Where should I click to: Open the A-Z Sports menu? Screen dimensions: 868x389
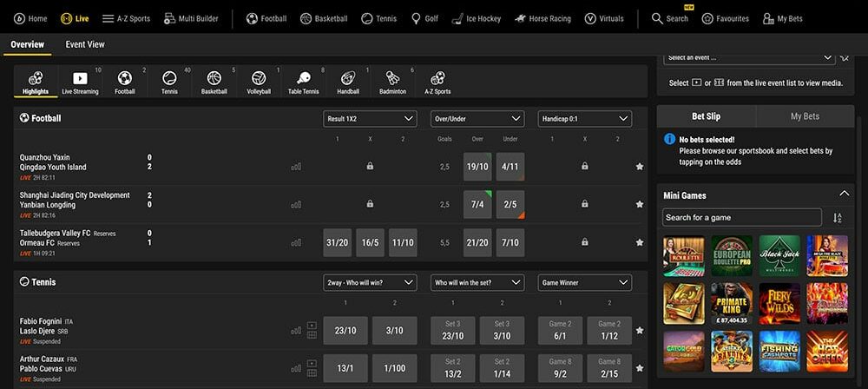tap(126, 18)
